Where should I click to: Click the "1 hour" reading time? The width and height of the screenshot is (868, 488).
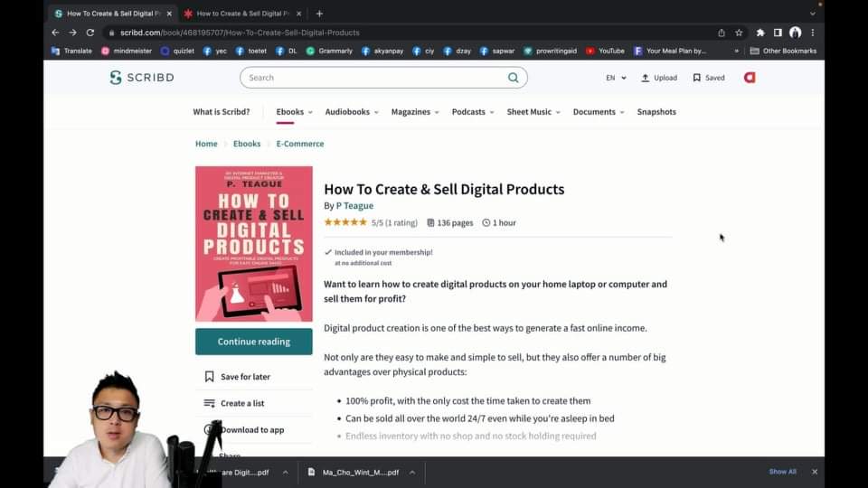point(505,223)
